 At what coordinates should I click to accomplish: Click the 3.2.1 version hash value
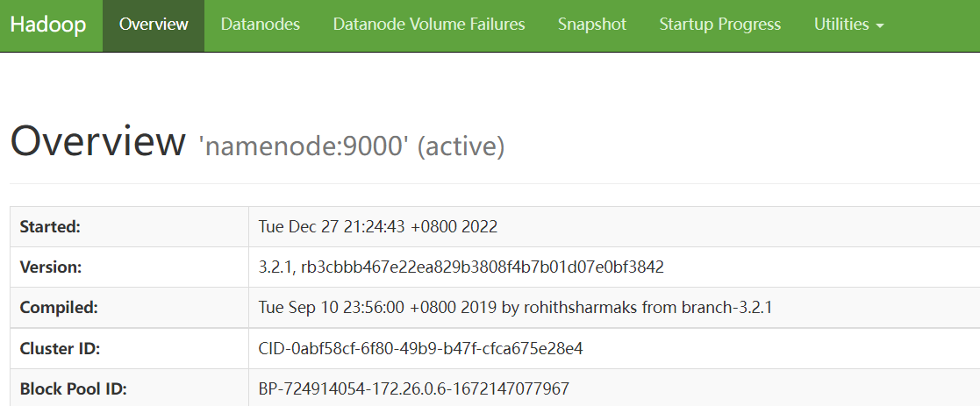click(x=461, y=267)
